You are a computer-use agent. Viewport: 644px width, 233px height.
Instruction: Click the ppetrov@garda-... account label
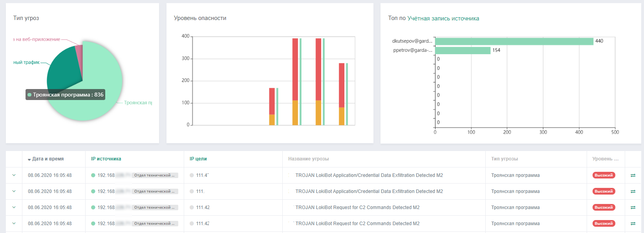pyautogui.click(x=413, y=50)
